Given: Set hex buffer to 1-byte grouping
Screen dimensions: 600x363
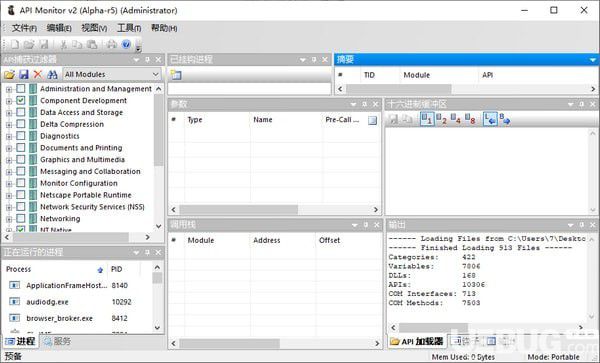Looking at the screenshot, I should pyautogui.click(x=426, y=119).
